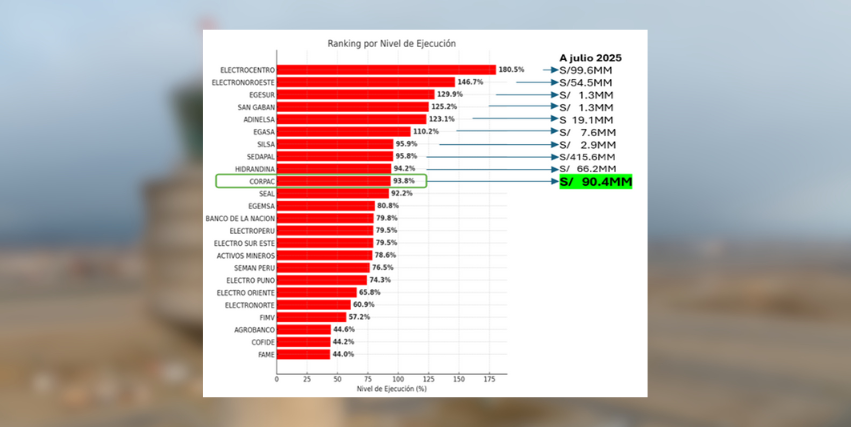Select the 57.2% value

tap(359, 317)
